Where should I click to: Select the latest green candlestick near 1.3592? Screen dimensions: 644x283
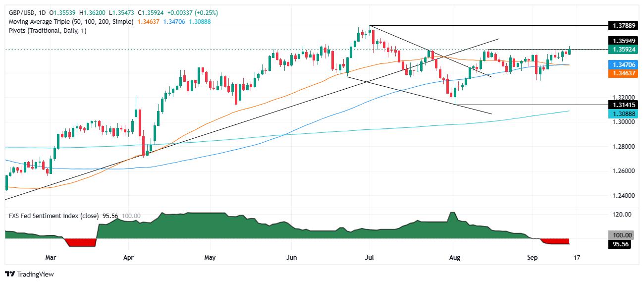tap(569, 51)
